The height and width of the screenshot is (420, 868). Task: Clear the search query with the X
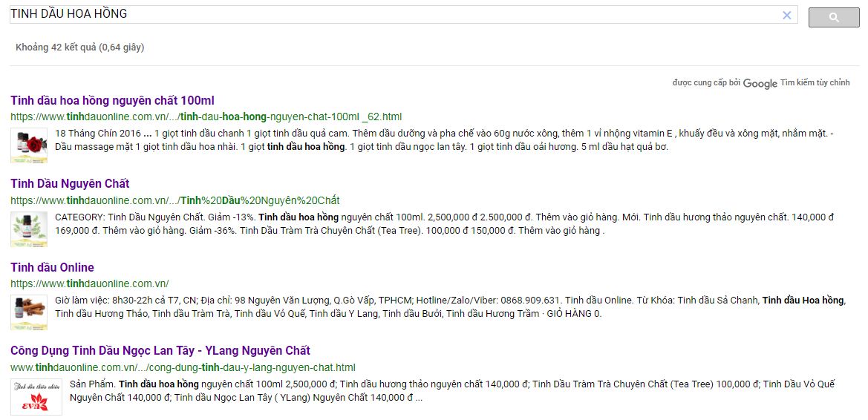[x=786, y=16]
